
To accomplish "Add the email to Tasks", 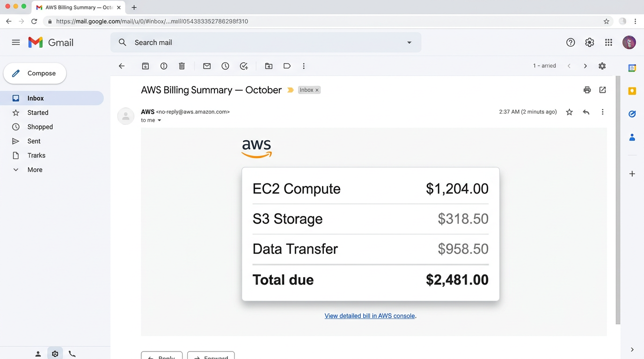I will (x=244, y=66).
